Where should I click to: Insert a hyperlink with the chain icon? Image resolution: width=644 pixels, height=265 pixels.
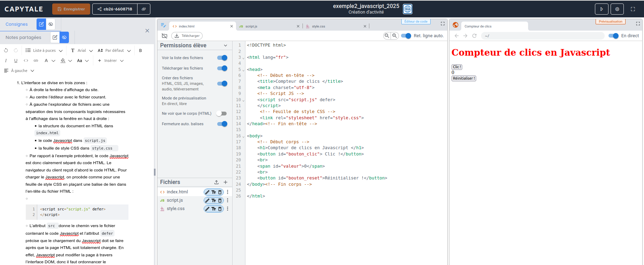(36, 61)
